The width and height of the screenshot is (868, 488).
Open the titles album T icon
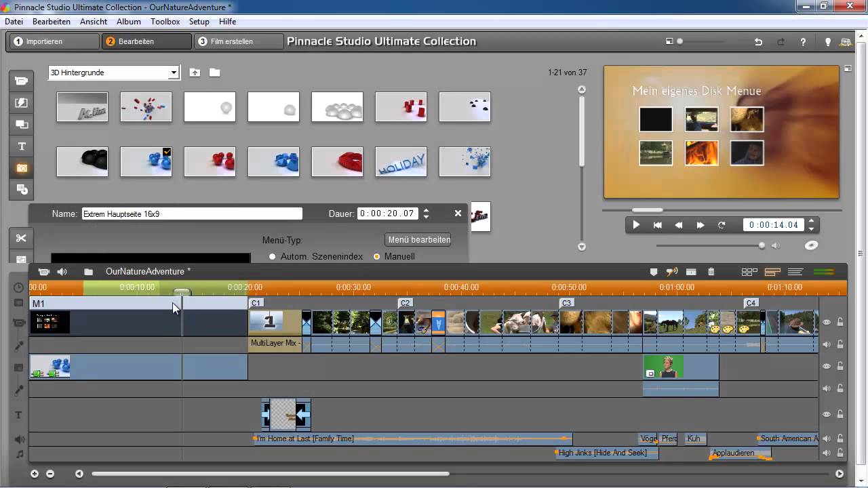(21, 146)
